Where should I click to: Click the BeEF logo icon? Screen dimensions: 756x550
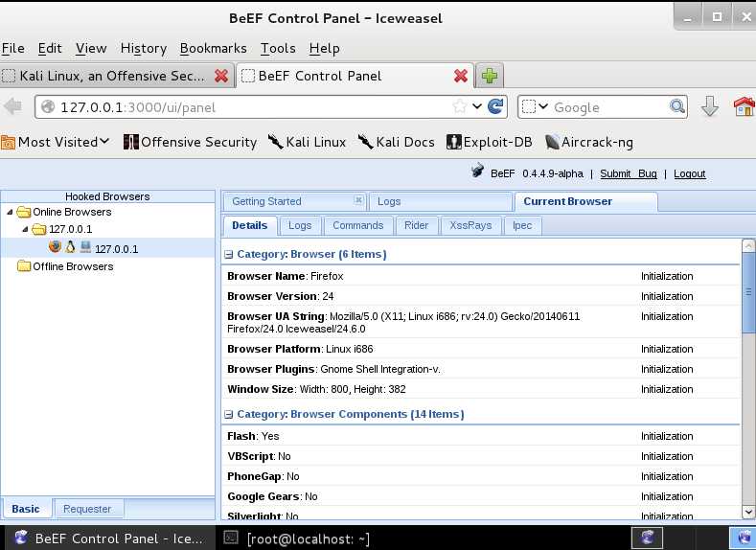(x=477, y=171)
